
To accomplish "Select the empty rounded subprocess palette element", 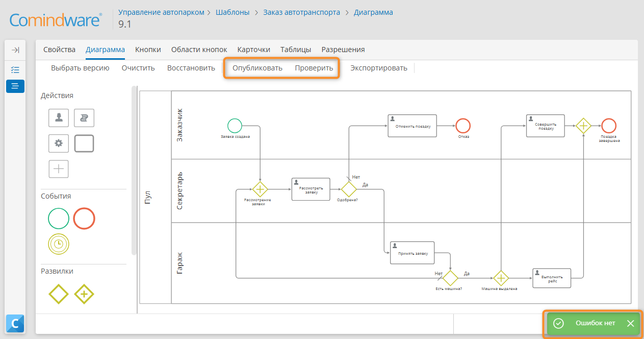I will click(x=84, y=143).
